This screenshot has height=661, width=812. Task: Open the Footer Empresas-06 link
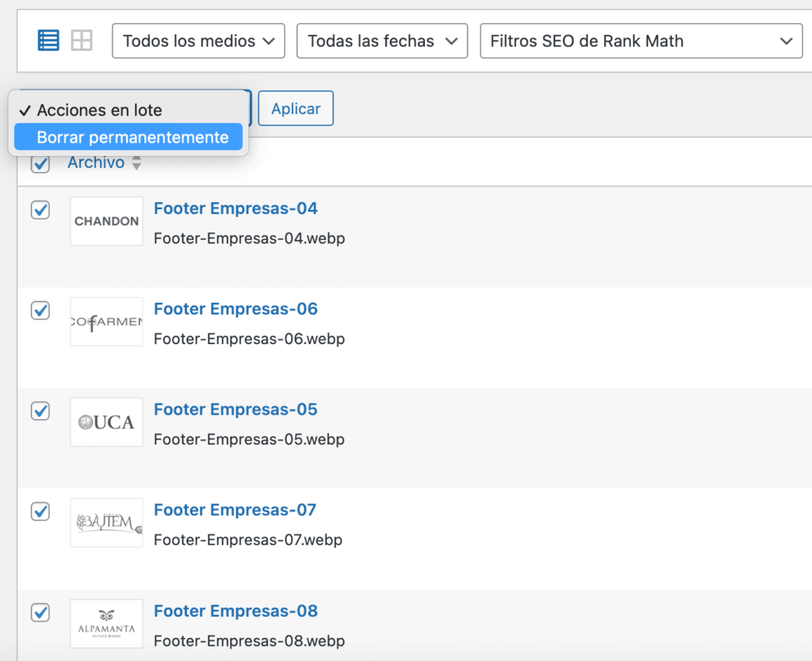[235, 308]
